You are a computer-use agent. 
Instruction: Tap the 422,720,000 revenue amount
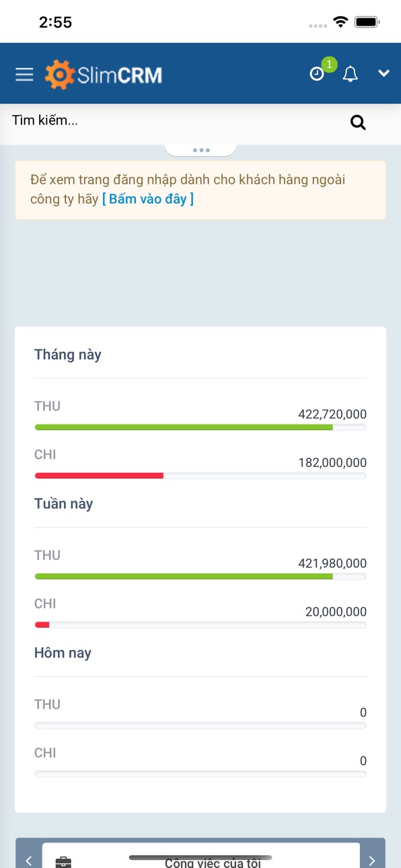332,414
